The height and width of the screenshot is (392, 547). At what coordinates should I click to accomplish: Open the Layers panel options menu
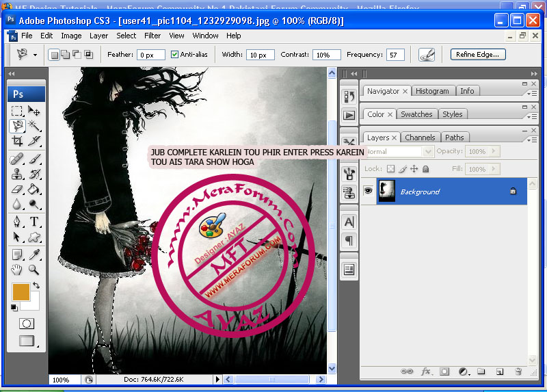532,140
